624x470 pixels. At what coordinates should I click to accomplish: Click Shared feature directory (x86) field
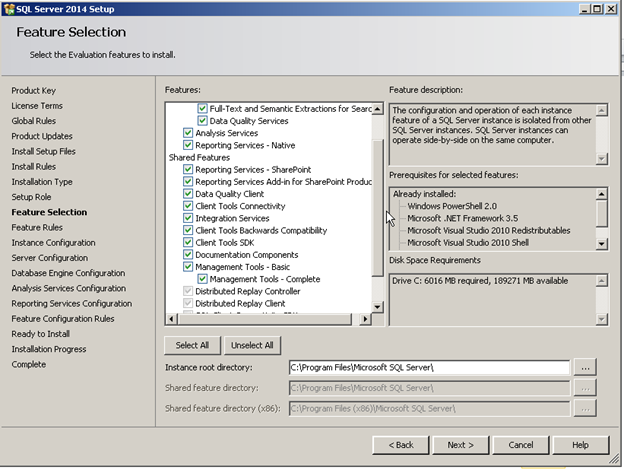(x=429, y=408)
